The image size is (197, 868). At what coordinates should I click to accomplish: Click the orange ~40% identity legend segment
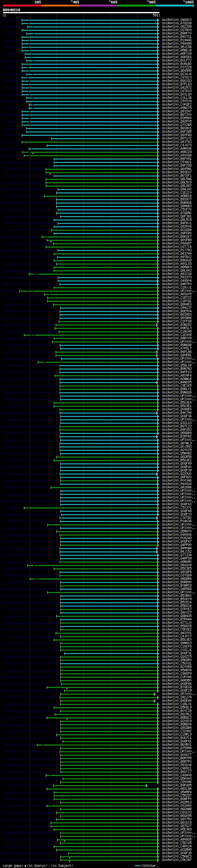pyautogui.click(x=60, y=6)
